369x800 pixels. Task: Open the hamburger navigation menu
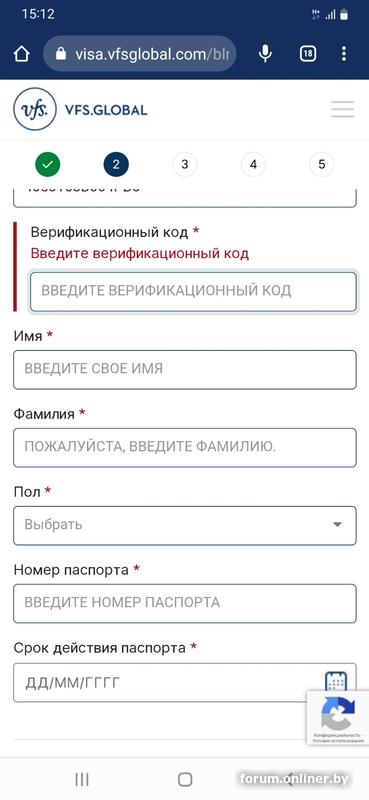point(342,109)
